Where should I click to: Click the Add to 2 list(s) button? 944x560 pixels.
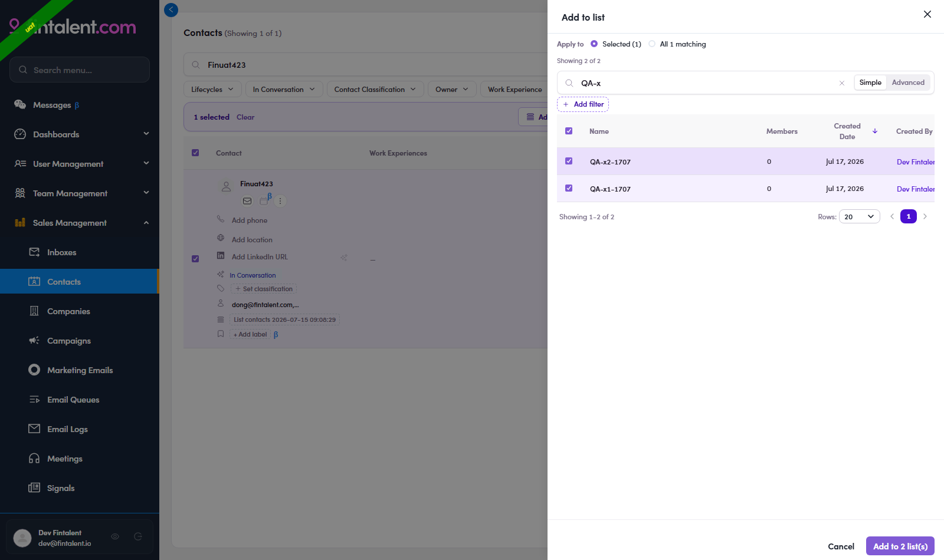click(x=900, y=546)
